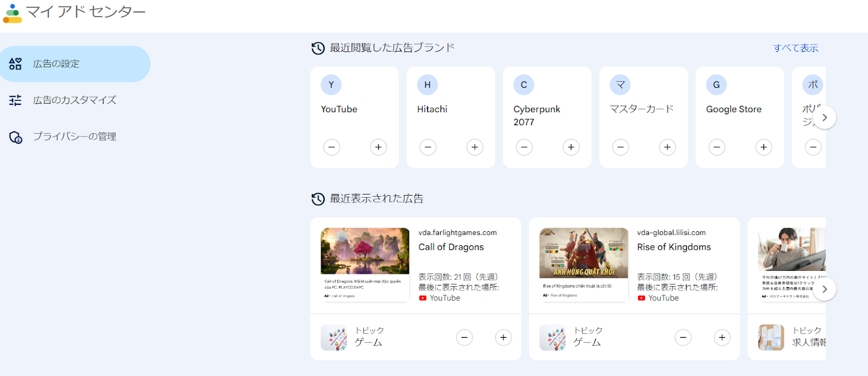
Task: Increase ads from Cyberpunk 2077
Action: pyautogui.click(x=571, y=147)
